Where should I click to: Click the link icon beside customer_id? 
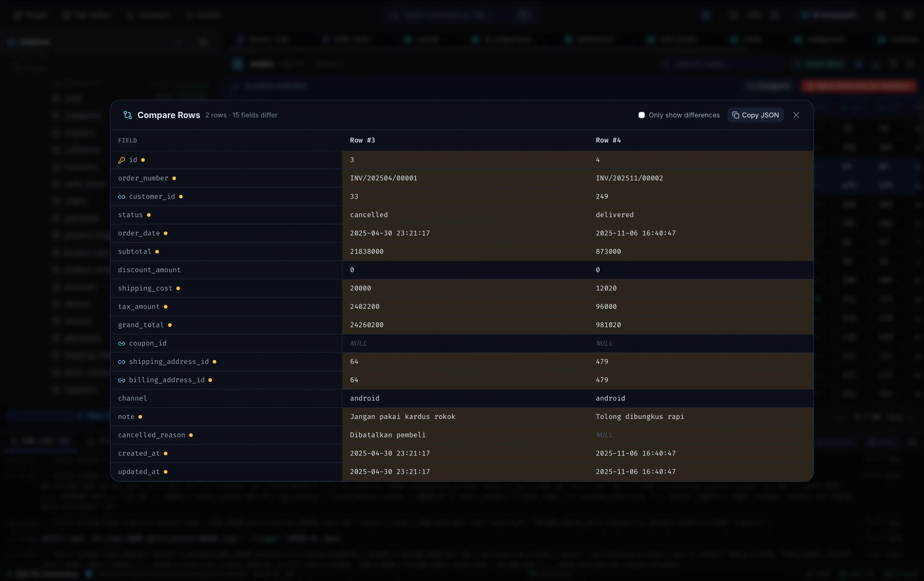pyautogui.click(x=122, y=197)
